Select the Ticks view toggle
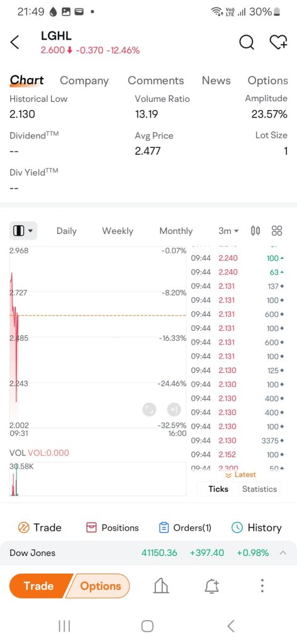 218,489
